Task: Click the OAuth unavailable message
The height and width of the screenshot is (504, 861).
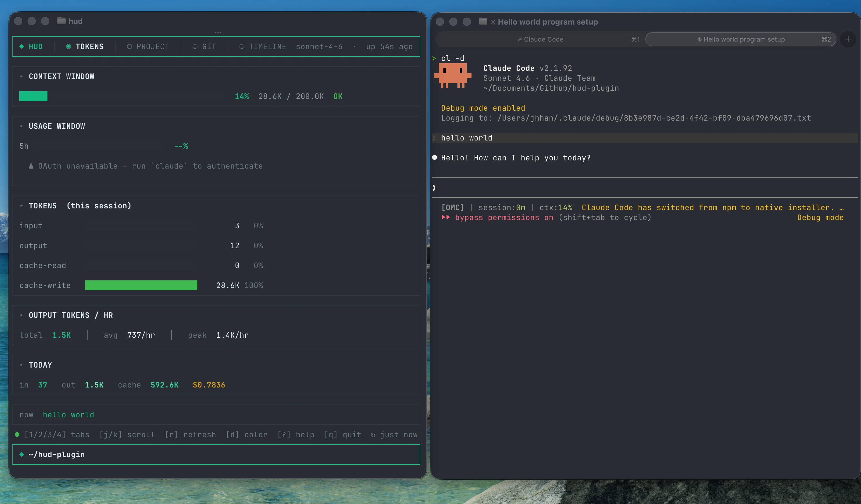Action: click(x=150, y=166)
